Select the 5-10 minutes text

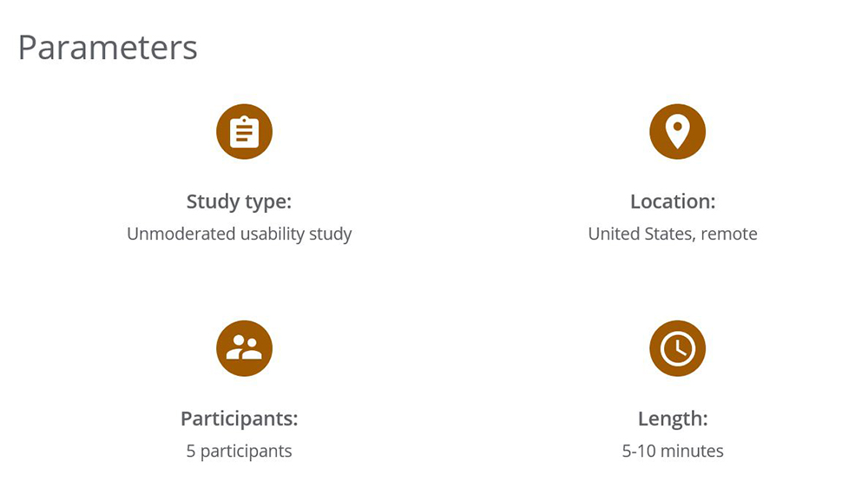(x=673, y=452)
